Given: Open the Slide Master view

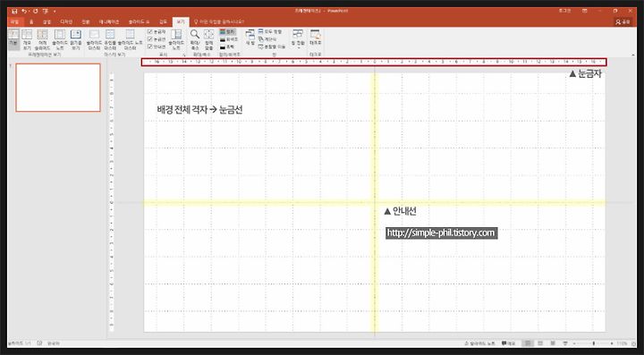Looking at the screenshot, I should click(x=94, y=39).
